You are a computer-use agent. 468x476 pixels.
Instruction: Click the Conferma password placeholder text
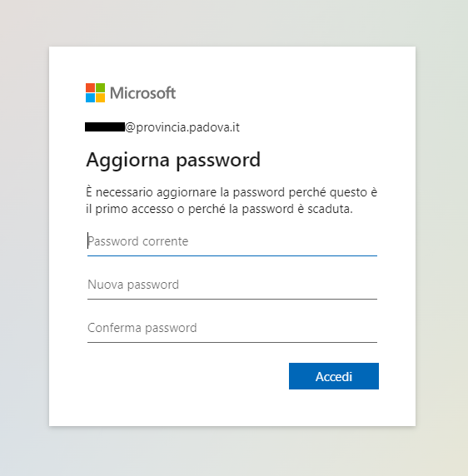point(142,328)
